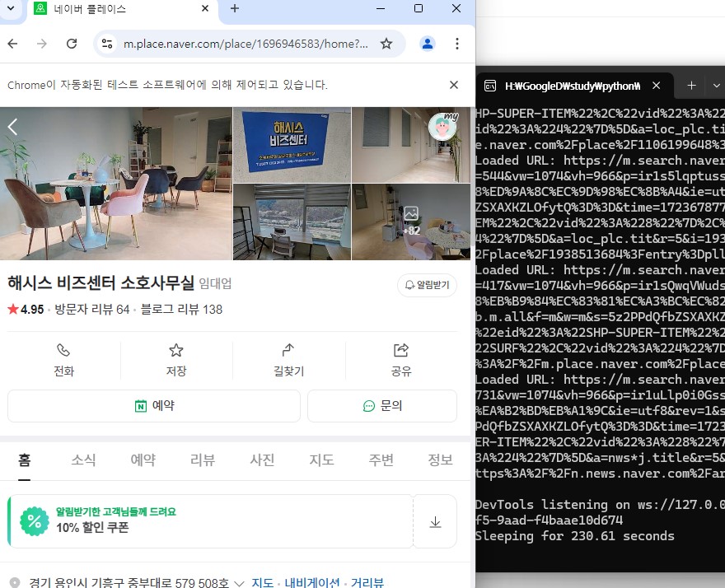Image resolution: width=725 pixels, height=588 pixels.
Task: Open Chrome's three-dot menu
Action: (456, 44)
